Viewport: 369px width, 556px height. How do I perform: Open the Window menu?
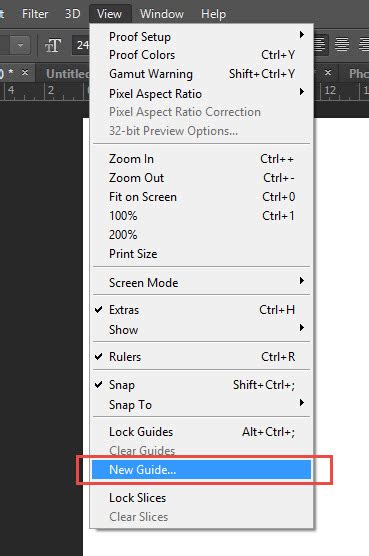(162, 14)
